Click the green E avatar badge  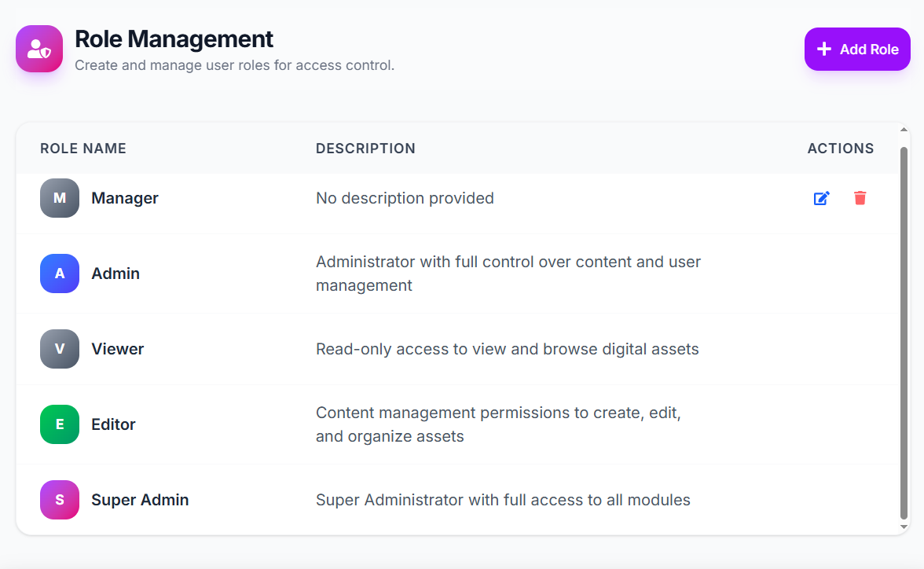(x=60, y=424)
